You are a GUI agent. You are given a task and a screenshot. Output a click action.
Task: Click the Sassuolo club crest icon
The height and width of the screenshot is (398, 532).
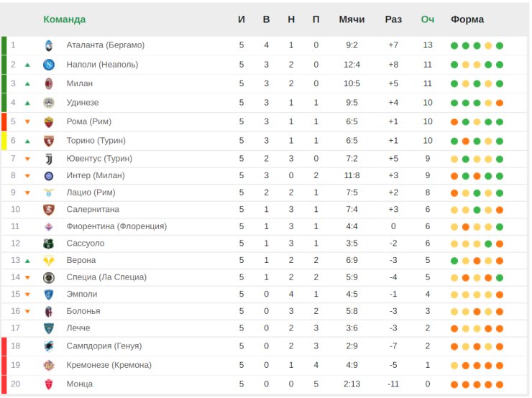[x=49, y=244]
